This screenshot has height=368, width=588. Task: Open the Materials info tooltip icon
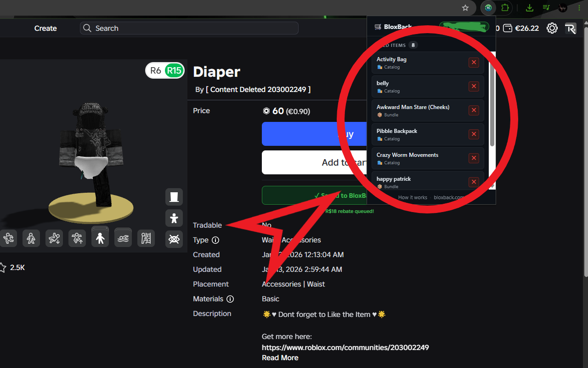[x=230, y=299]
